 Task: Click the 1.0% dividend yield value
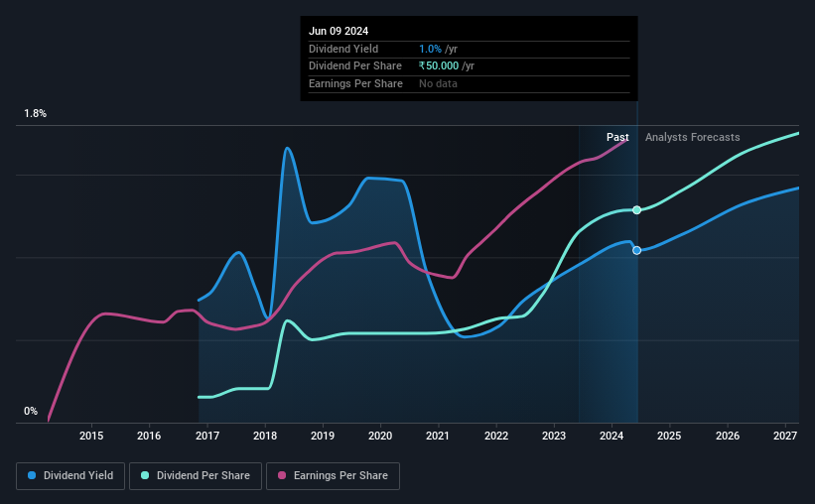(430, 49)
